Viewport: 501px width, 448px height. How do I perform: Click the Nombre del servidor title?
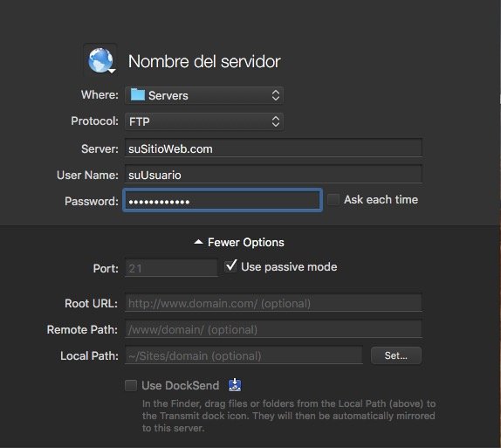point(204,61)
